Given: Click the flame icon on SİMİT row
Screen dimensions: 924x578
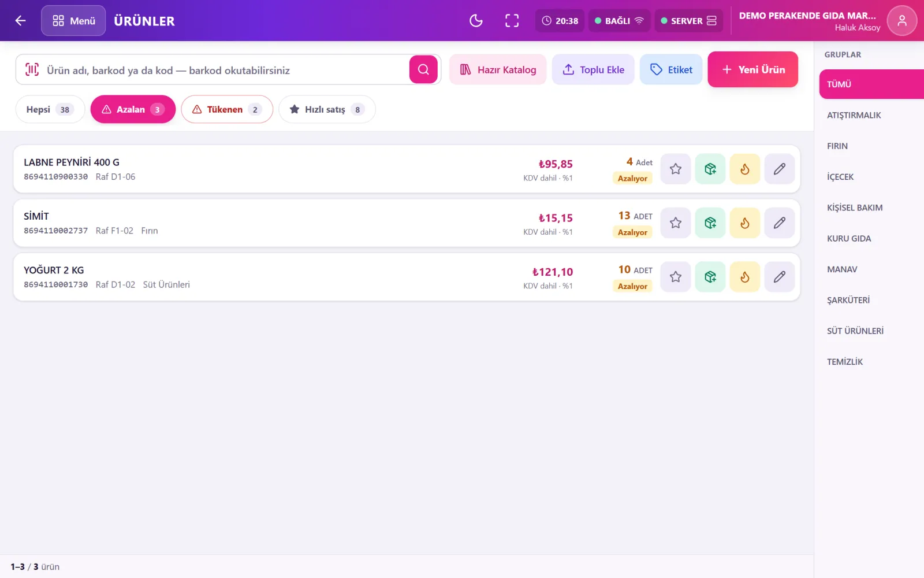Looking at the screenshot, I should coord(745,223).
